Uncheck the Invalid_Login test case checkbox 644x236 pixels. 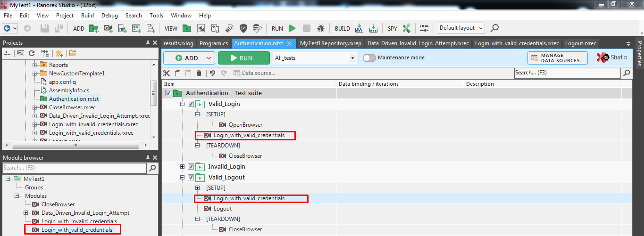point(191,167)
